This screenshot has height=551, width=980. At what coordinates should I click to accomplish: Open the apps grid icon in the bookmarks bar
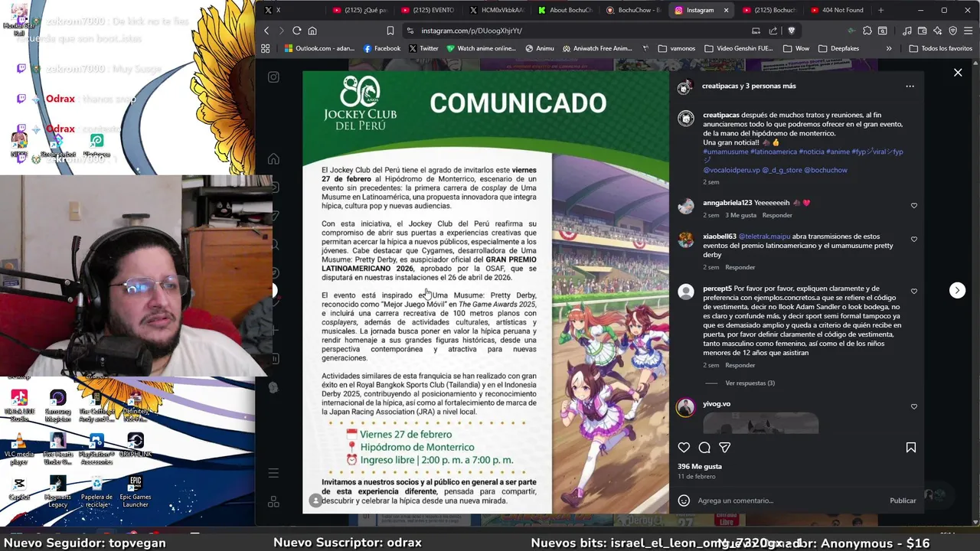266,48
